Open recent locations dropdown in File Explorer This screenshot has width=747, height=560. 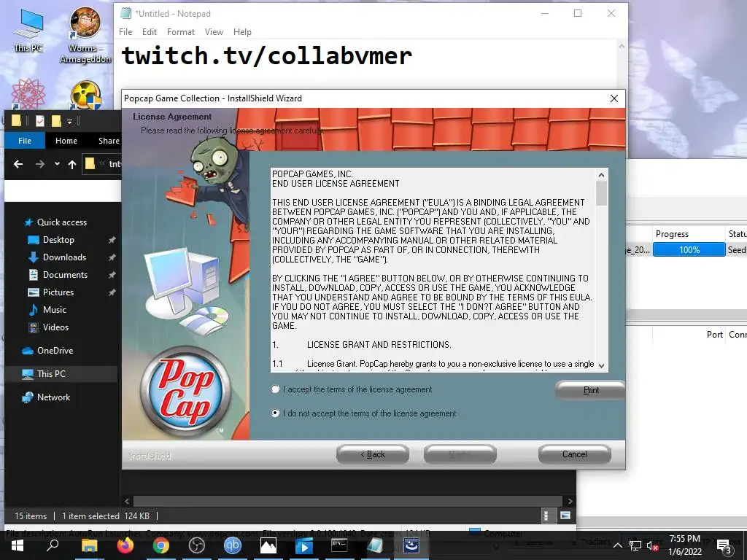pyautogui.click(x=57, y=164)
